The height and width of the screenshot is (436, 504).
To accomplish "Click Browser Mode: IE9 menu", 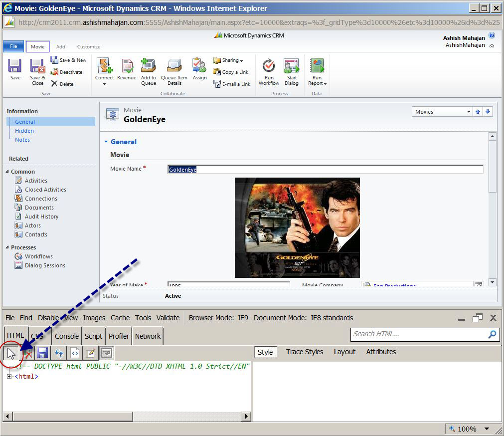I will [218, 318].
